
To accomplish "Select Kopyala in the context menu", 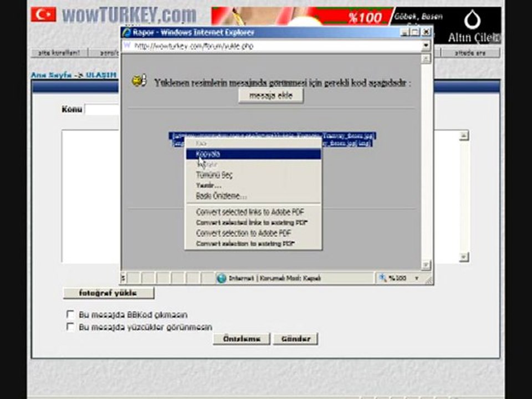I will coord(253,154).
